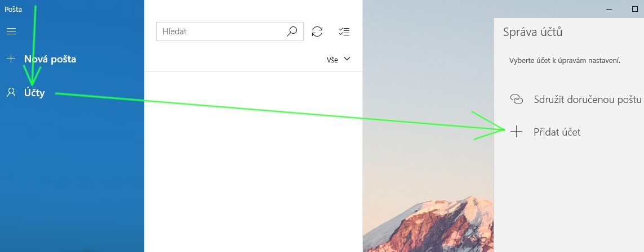The image size is (644, 252).
Task: Click the Správa účtů panel heading
Action: (532, 32)
